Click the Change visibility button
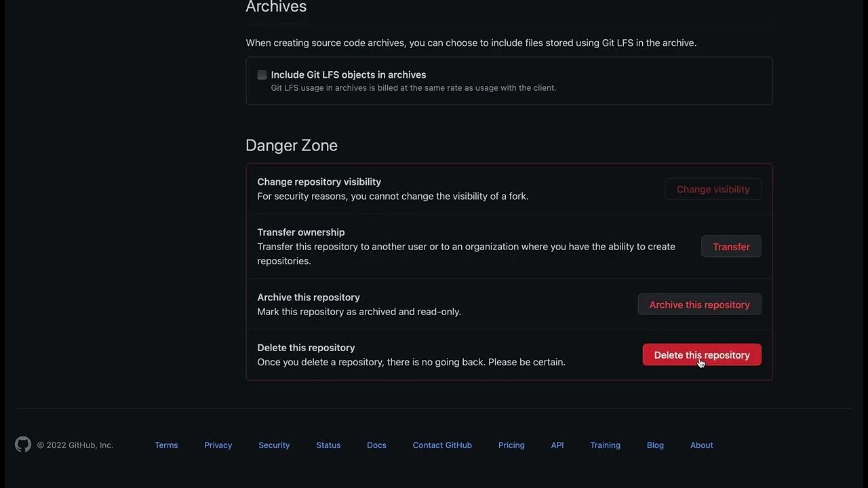This screenshot has height=488, width=868. [713, 189]
